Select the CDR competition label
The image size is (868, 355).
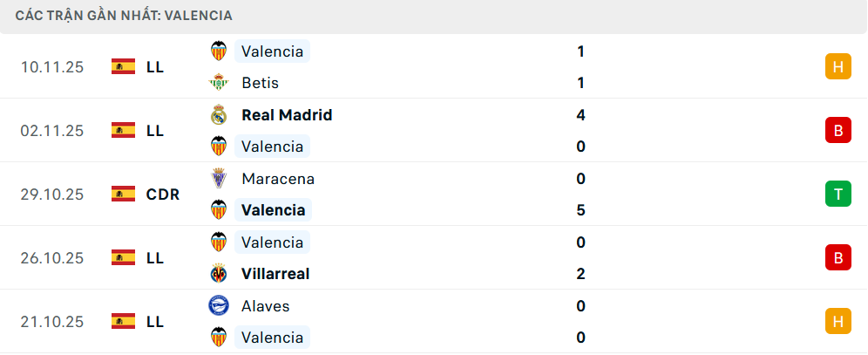tap(163, 194)
